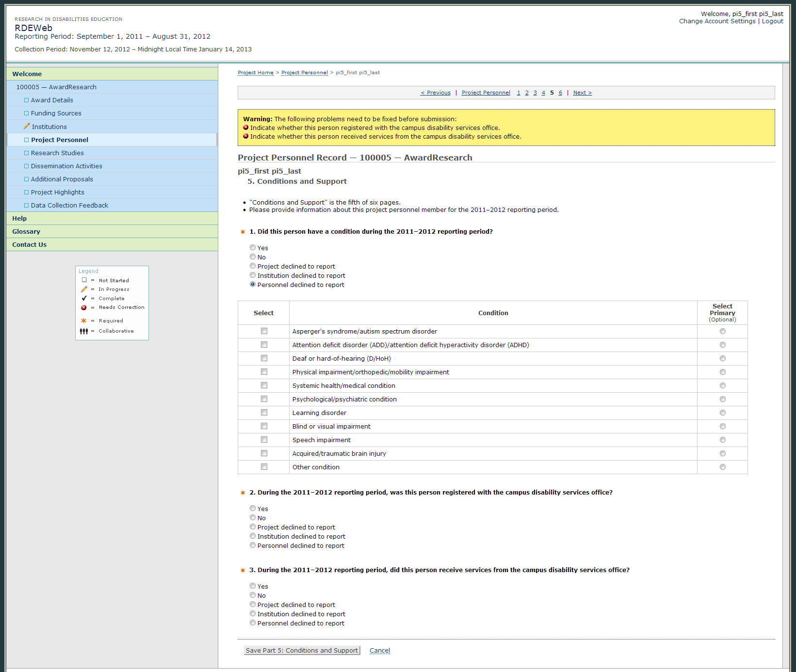The image size is (796, 672).
Task: Click the Cancel link
Action: (x=379, y=651)
